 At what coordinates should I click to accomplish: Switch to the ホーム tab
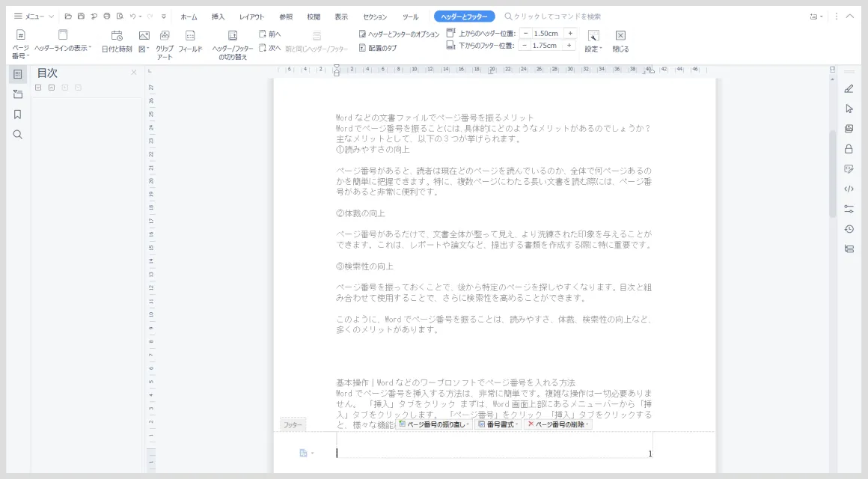[x=189, y=17]
